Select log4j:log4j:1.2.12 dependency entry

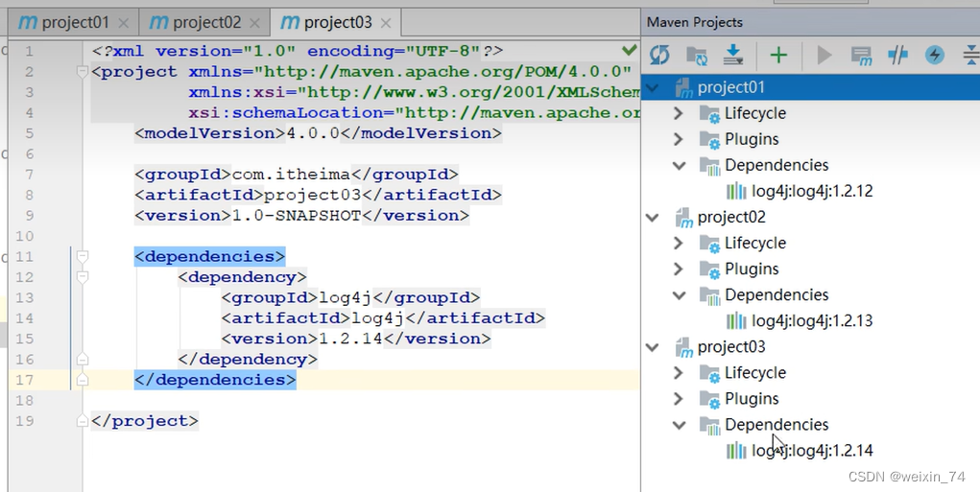click(x=812, y=191)
